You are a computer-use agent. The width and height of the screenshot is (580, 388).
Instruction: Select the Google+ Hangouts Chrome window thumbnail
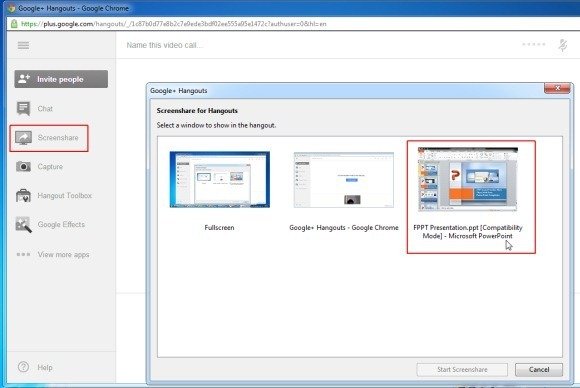344,179
